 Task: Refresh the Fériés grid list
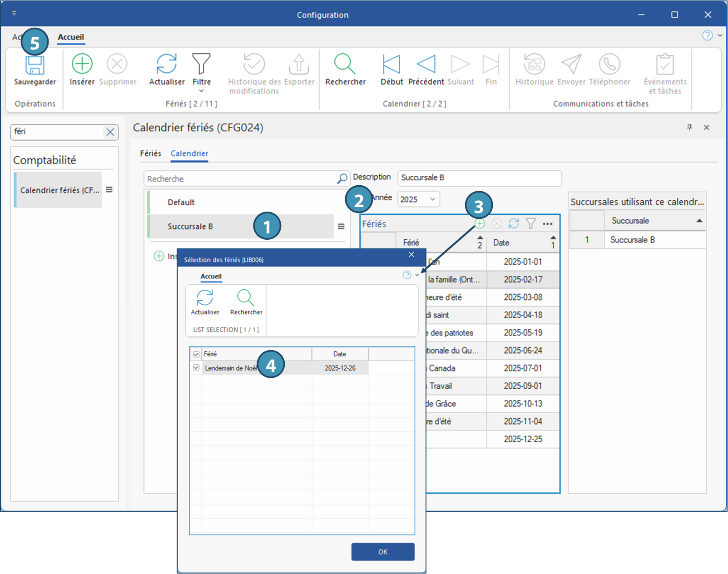click(514, 223)
